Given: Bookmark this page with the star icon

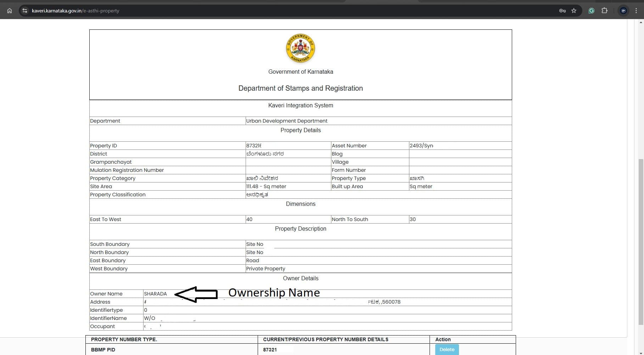Looking at the screenshot, I should 574,11.
